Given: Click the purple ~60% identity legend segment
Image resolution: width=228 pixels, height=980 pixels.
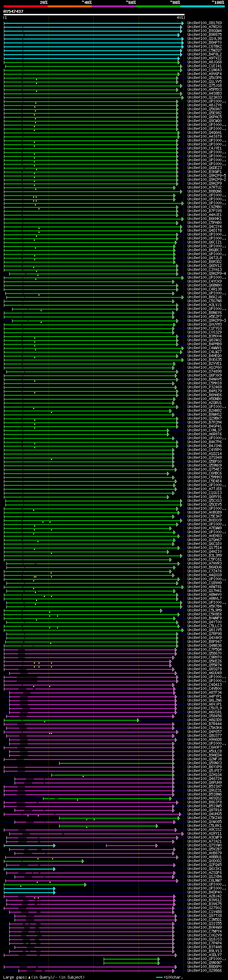Looking at the screenshot, I should click(114, 6).
